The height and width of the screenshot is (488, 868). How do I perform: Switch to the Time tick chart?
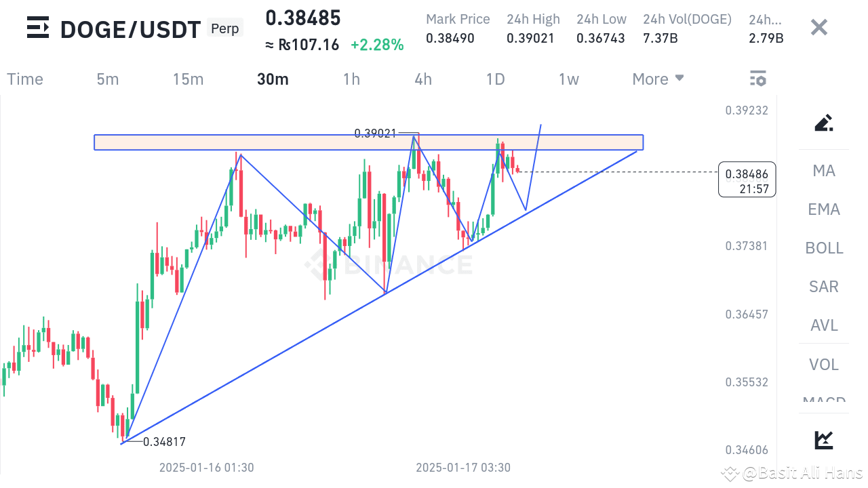coord(24,79)
